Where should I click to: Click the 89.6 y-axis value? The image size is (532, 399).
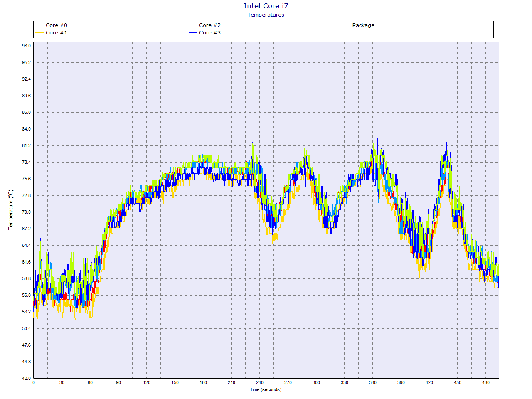27,96
